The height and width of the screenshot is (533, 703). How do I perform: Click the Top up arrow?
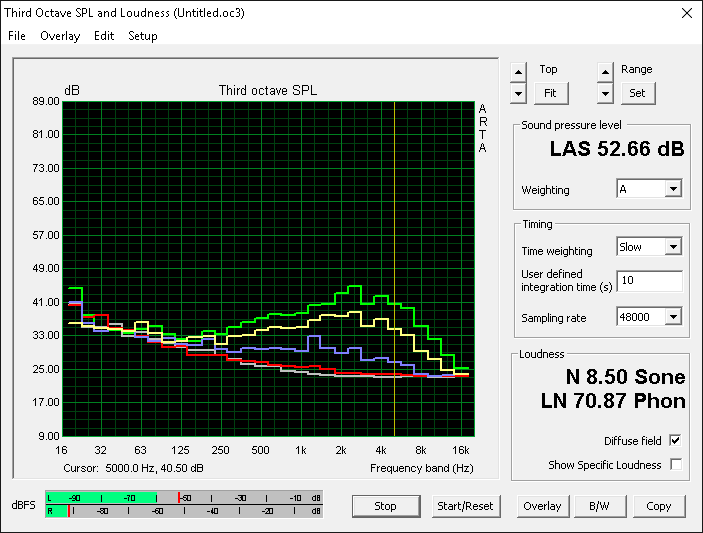pyautogui.click(x=518, y=72)
